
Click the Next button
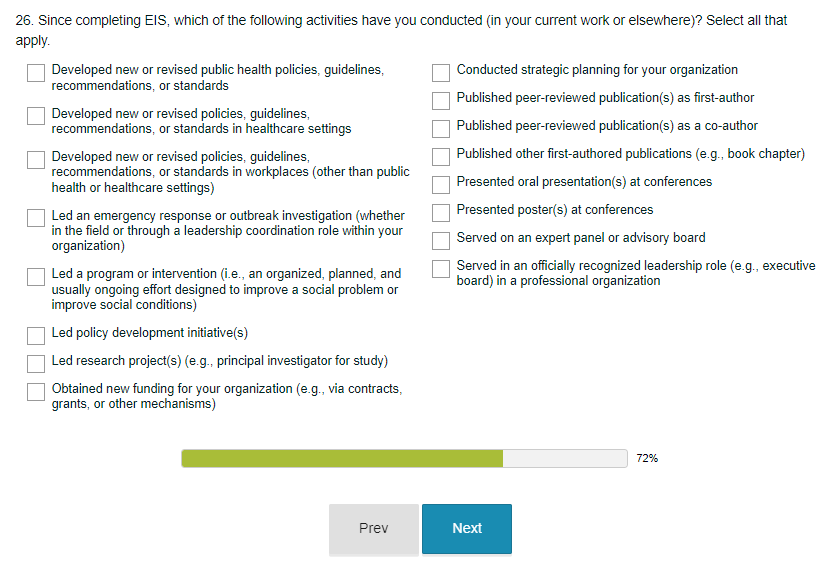tap(466, 529)
